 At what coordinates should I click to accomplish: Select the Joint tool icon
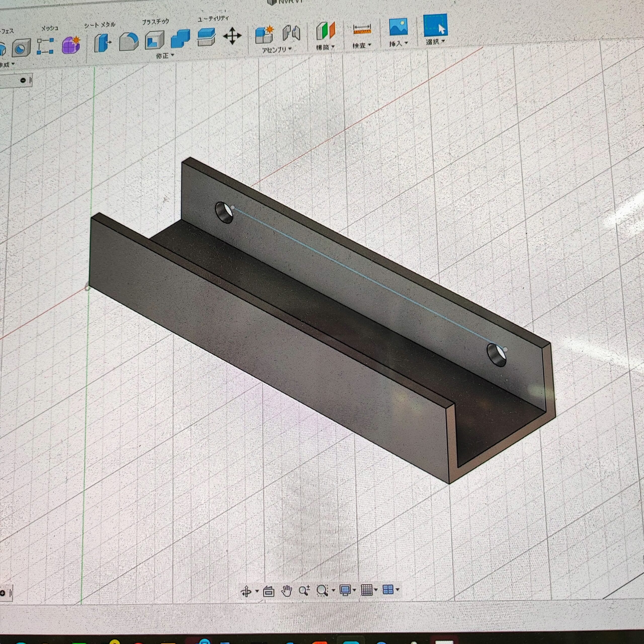pyautogui.click(x=291, y=33)
